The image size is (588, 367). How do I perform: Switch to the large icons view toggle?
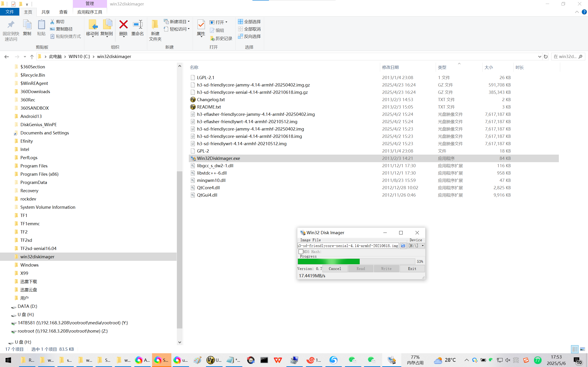(582, 349)
